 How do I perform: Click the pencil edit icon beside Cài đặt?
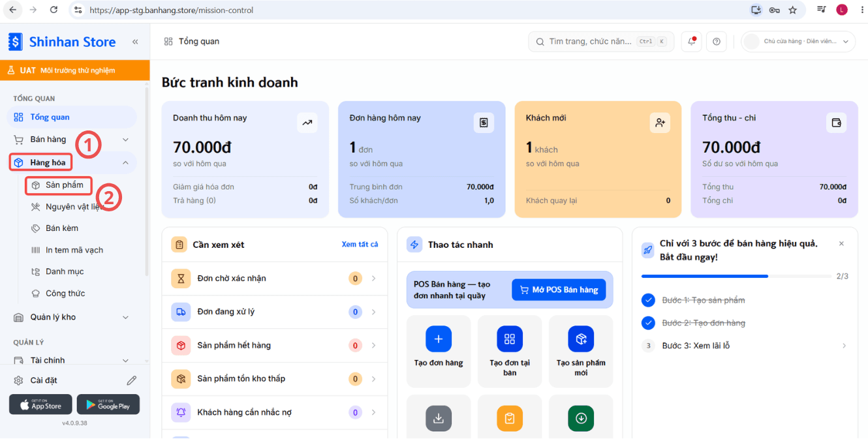click(x=132, y=380)
